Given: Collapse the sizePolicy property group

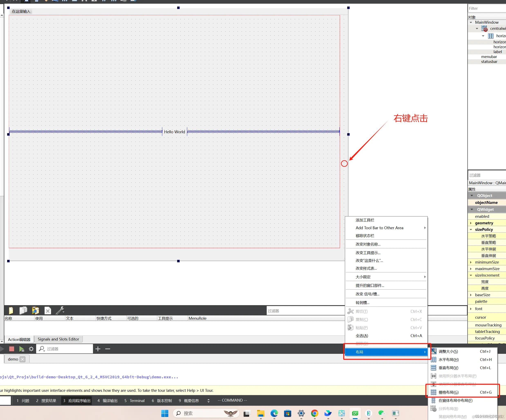Looking at the screenshot, I should click(471, 229).
